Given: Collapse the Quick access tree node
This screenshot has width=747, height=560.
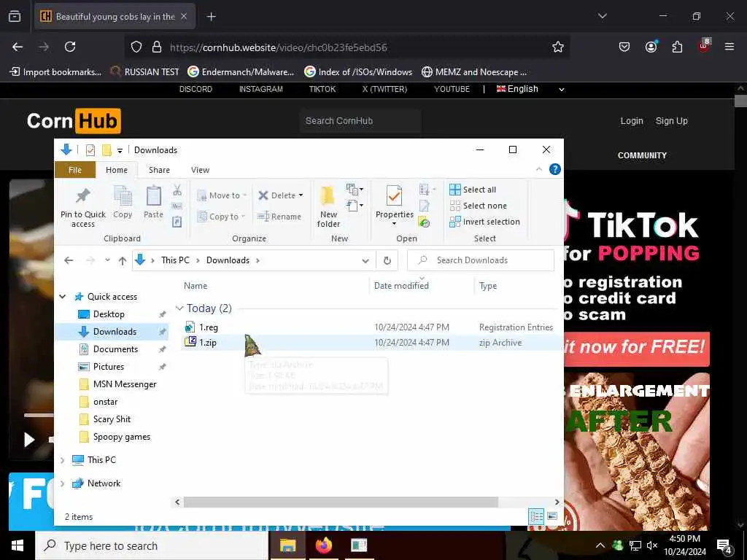Looking at the screenshot, I should click(x=63, y=297).
